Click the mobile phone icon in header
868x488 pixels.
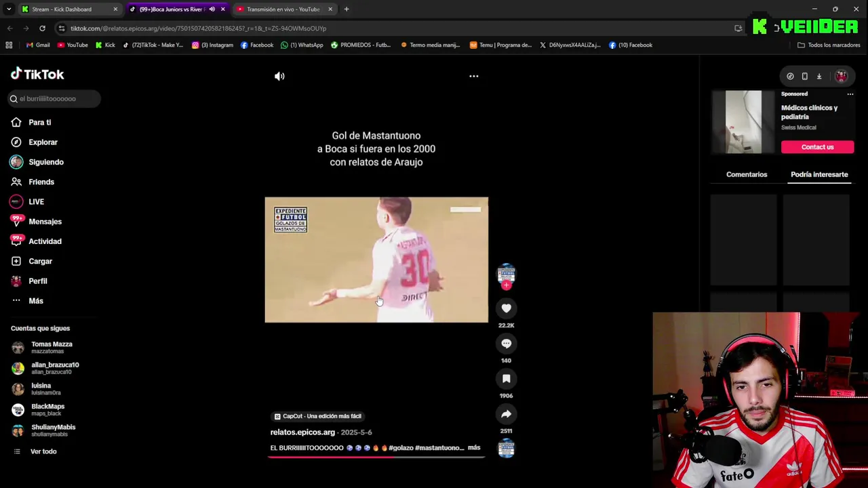(x=805, y=77)
